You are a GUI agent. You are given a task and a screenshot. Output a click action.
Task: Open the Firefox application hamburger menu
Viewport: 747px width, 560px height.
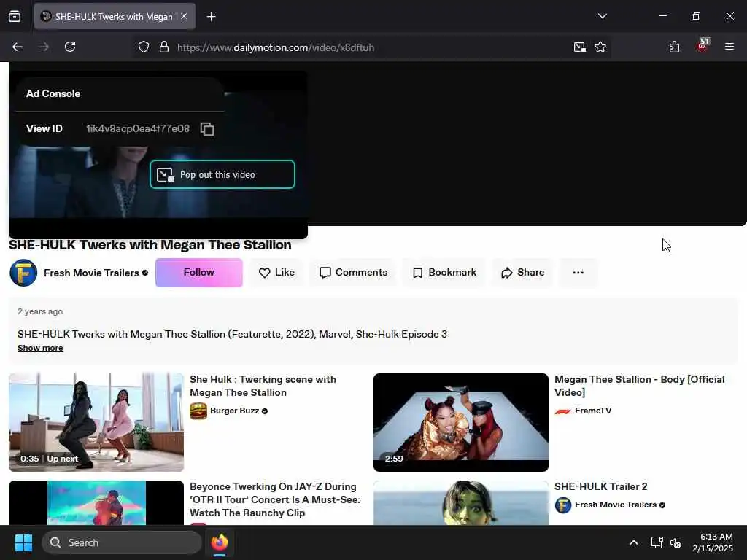click(x=729, y=47)
